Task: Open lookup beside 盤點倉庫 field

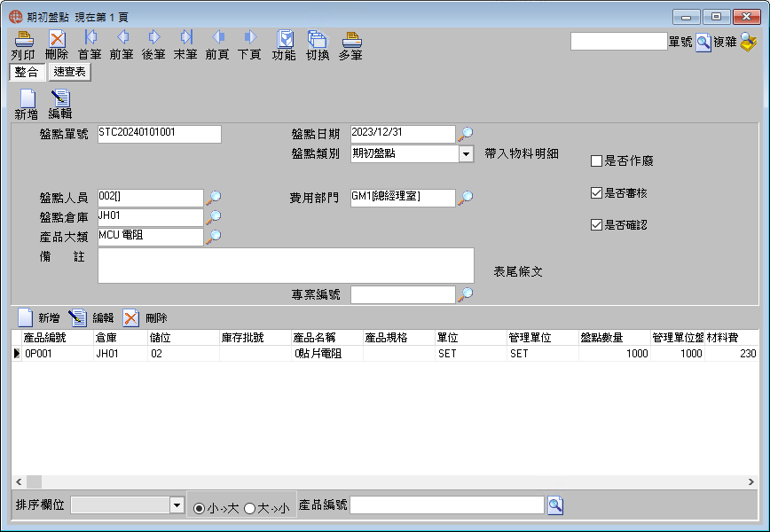Action: tap(213, 216)
